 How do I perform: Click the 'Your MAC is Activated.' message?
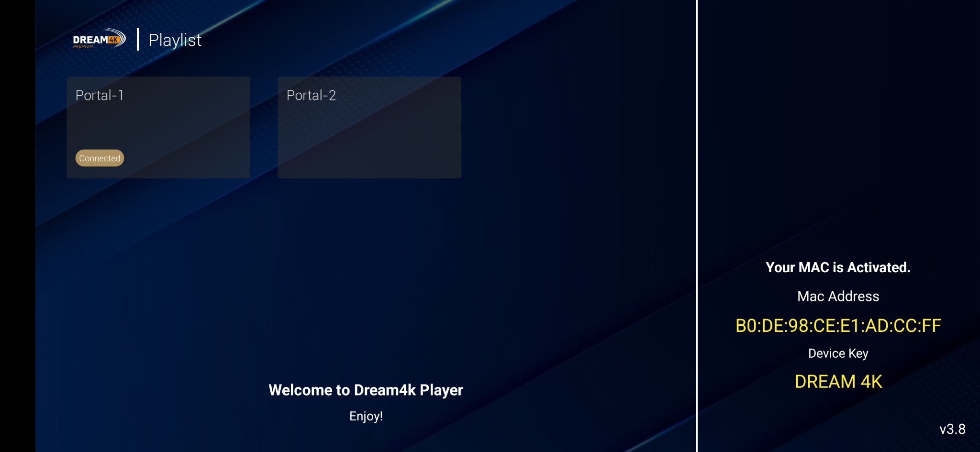[838, 267]
